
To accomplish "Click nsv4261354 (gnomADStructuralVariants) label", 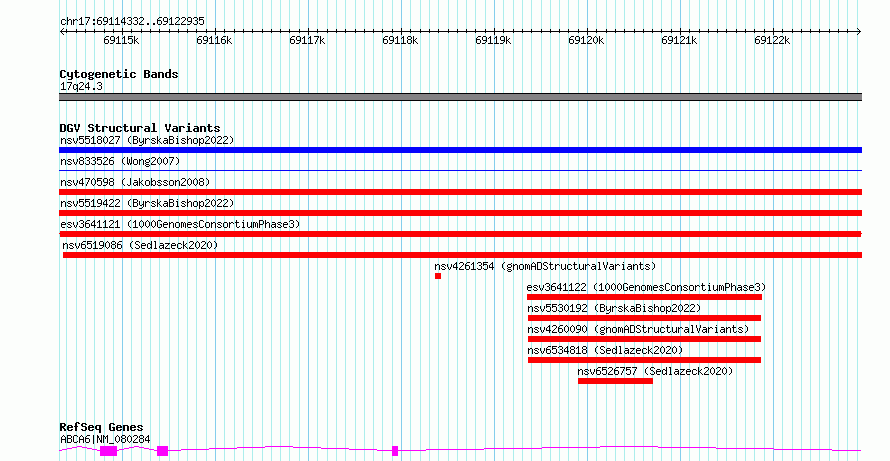I will coord(545,266).
